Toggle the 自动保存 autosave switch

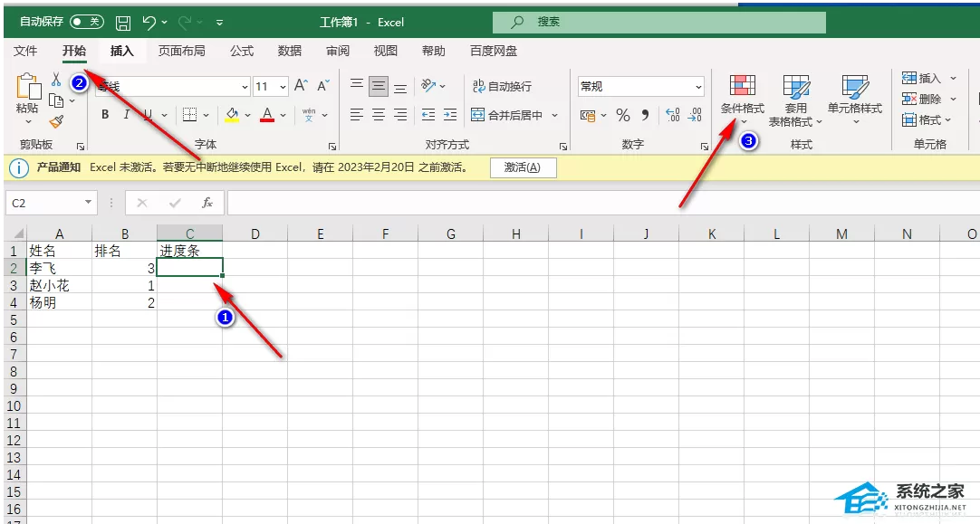click(86, 22)
